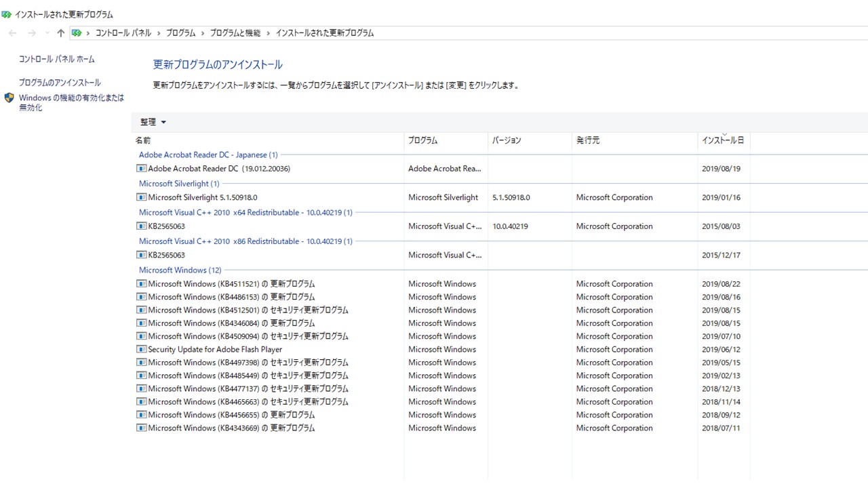The image size is (868, 488).
Task: Sort by the インストール日 column header
Action: [723, 140]
